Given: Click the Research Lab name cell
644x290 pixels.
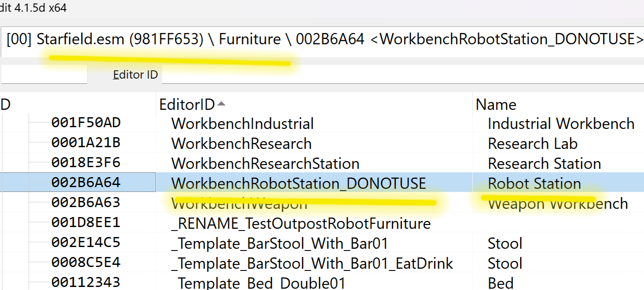Looking at the screenshot, I should click(x=533, y=144).
